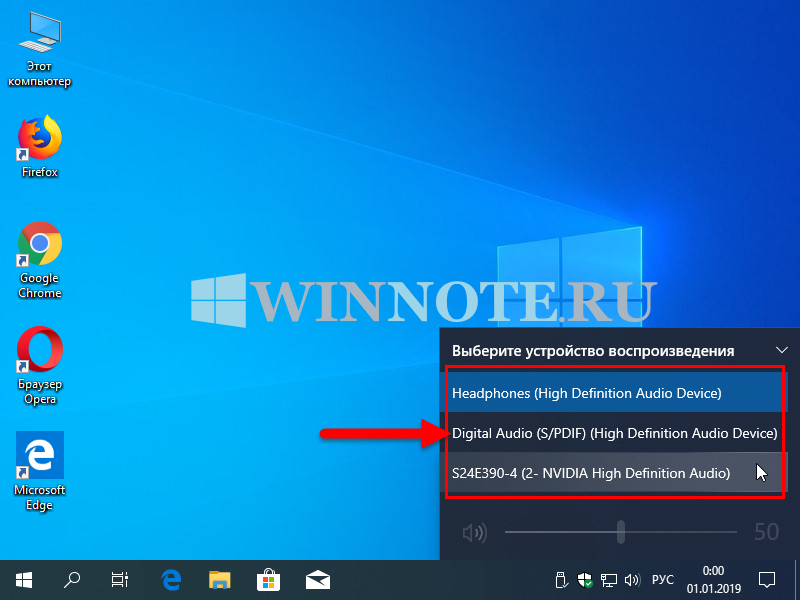Open the network icon in the system tray
This screenshot has height=600, width=800.
[608, 579]
